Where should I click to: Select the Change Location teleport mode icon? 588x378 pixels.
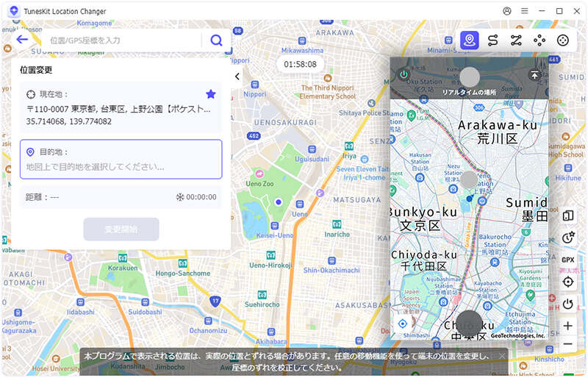click(470, 40)
